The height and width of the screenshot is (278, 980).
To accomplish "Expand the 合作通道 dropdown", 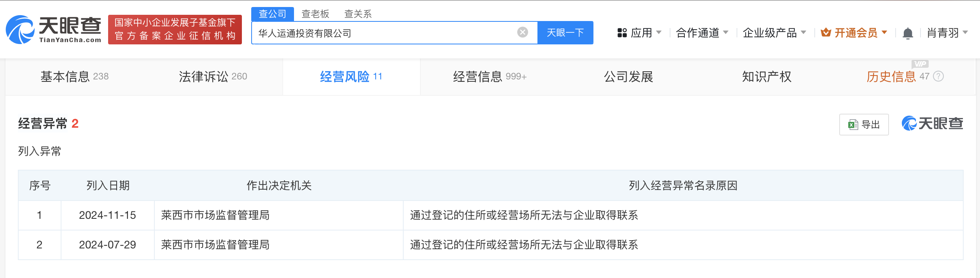I will (x=702, y=33).
